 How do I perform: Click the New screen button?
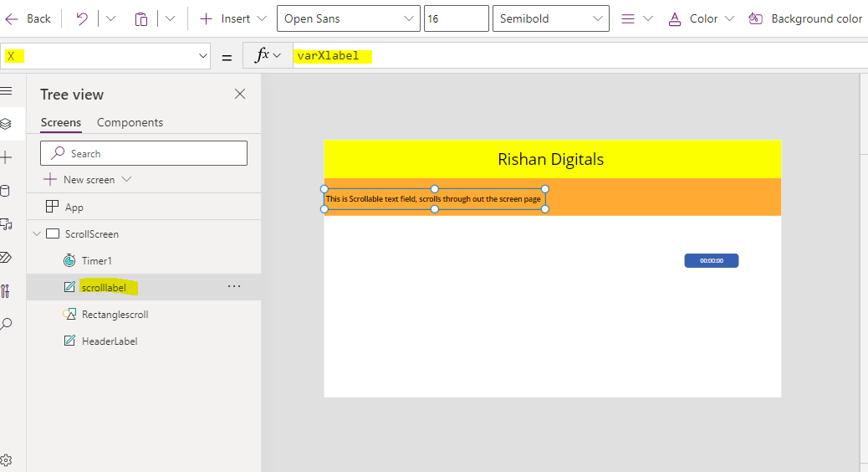click(88, 180)
